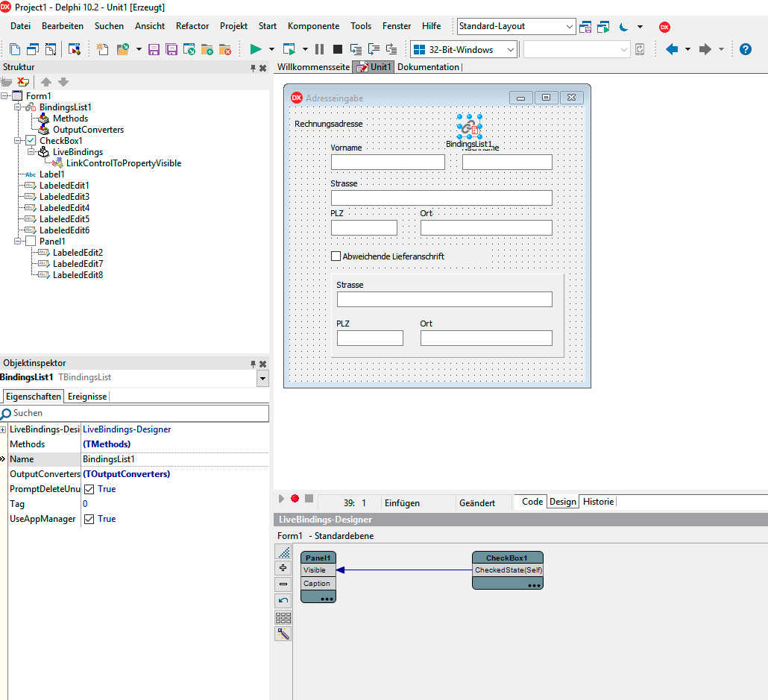Select OutputConverters in the structure tree
768x700 pixels.
pos(88,130)
